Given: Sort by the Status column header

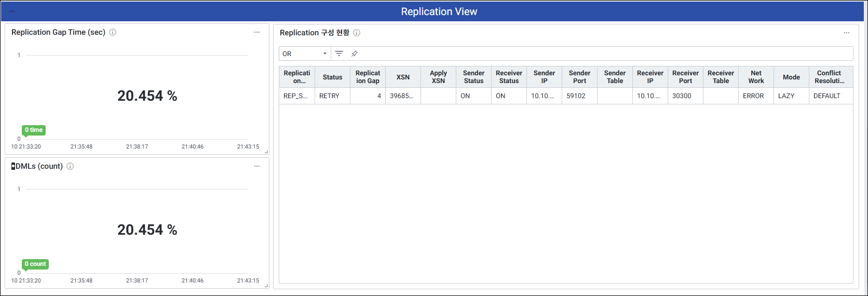Looking at the screenshot, I should pos(332,77).
